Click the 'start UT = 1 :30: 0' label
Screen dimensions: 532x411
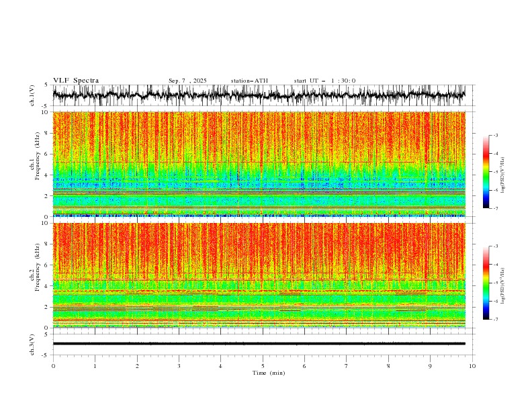click(x=324, y=81)
